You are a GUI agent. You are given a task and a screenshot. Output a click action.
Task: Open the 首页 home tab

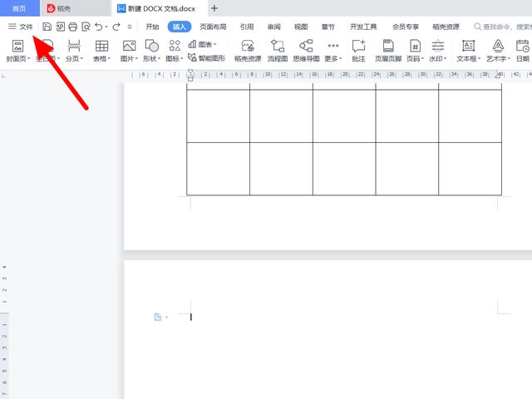[19, 8]
